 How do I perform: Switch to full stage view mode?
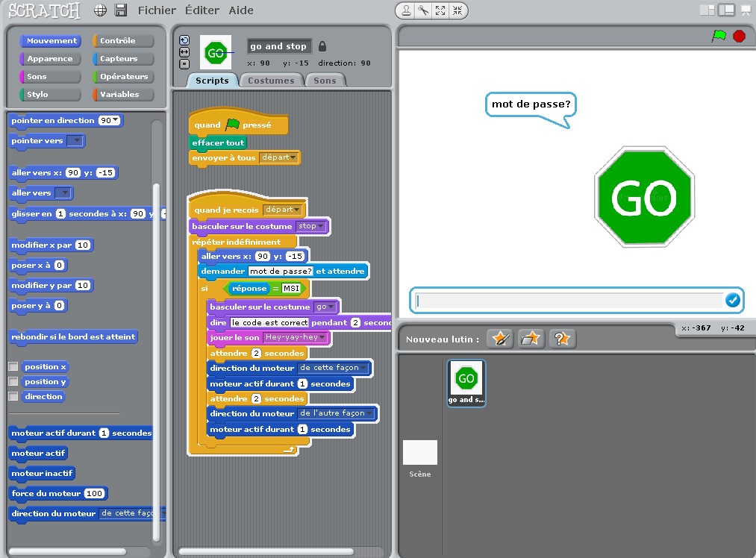coord(726,10)
